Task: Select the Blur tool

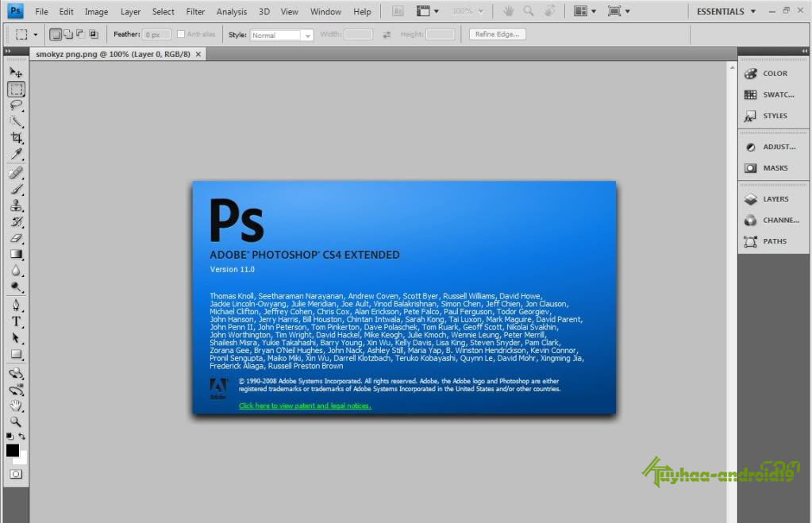Action: point(16,271)
